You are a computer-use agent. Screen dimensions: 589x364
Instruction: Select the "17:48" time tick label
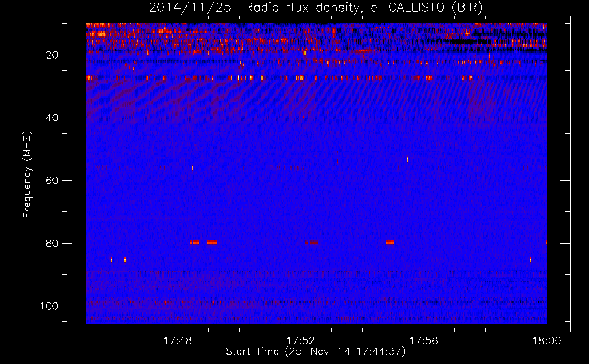point(178,341)
